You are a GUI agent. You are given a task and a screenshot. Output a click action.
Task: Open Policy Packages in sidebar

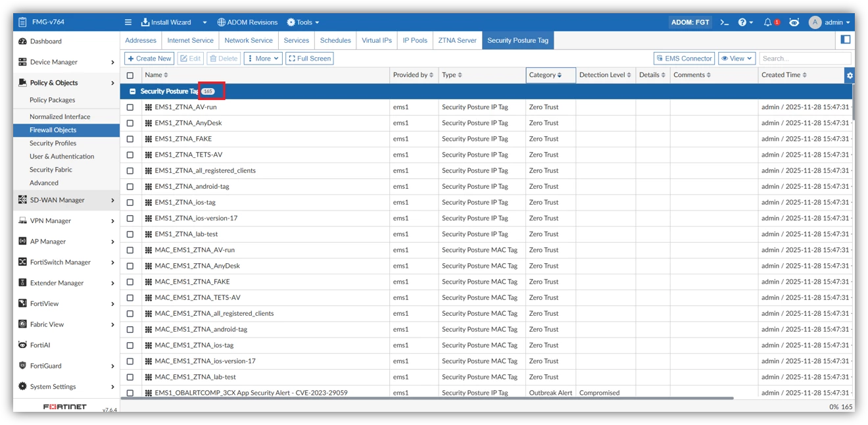point(52,100)
